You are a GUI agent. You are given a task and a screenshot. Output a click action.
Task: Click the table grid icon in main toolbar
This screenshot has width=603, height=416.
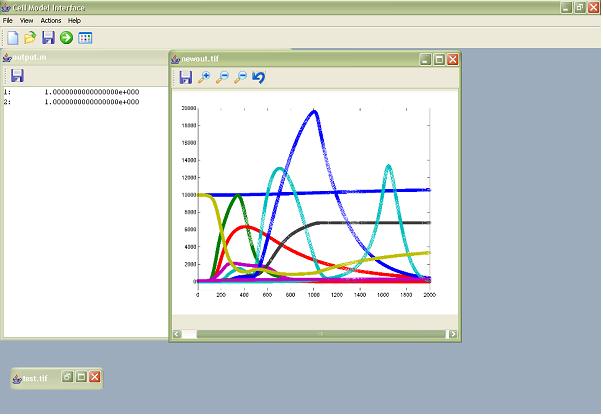[x=85, y=38]
